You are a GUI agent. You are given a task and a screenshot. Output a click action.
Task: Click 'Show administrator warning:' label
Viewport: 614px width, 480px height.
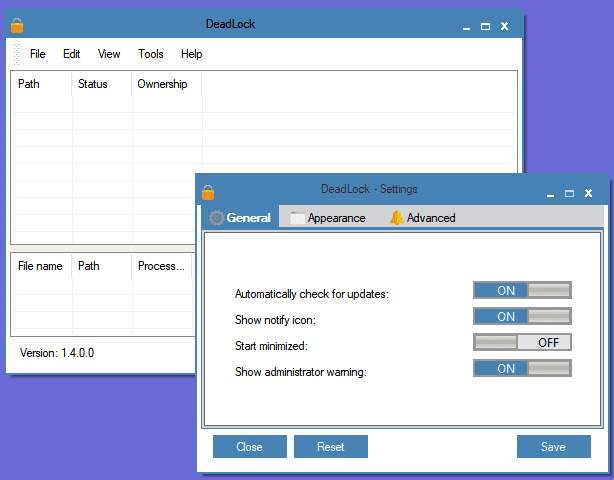coord(301,372)
